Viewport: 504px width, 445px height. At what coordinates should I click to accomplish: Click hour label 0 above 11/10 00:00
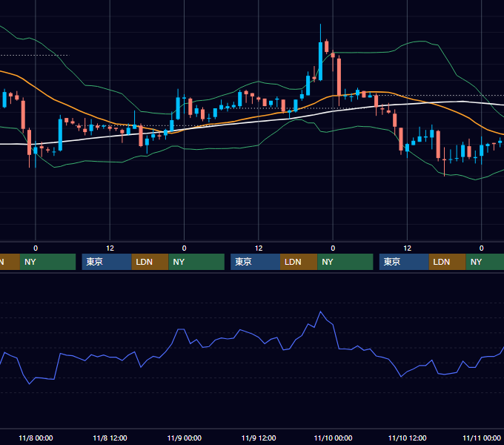(x=333, y=248)
